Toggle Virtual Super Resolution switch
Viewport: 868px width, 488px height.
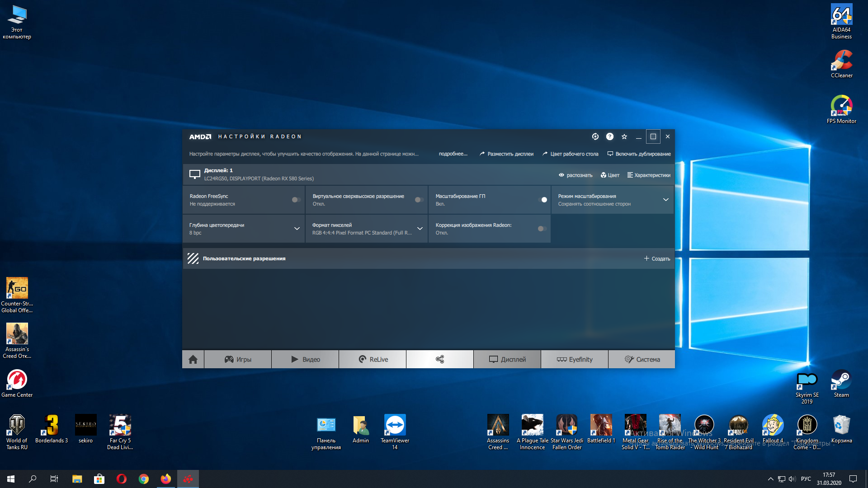[x=419, y=200]
